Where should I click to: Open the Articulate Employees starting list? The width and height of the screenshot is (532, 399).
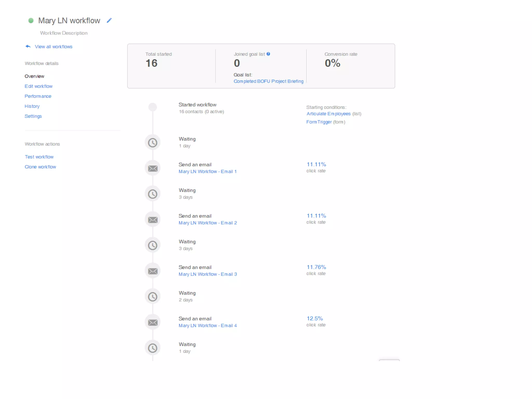click(x=328, y=114)
